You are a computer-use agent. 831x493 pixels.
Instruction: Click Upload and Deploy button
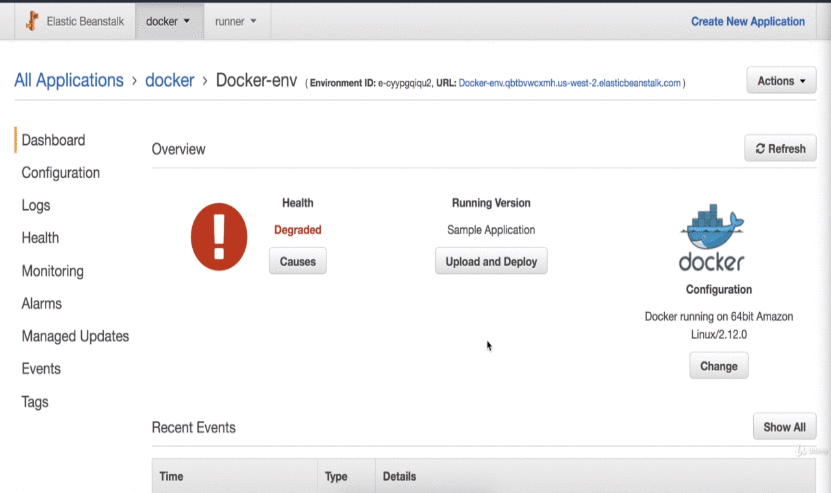[x=491, y=261]
